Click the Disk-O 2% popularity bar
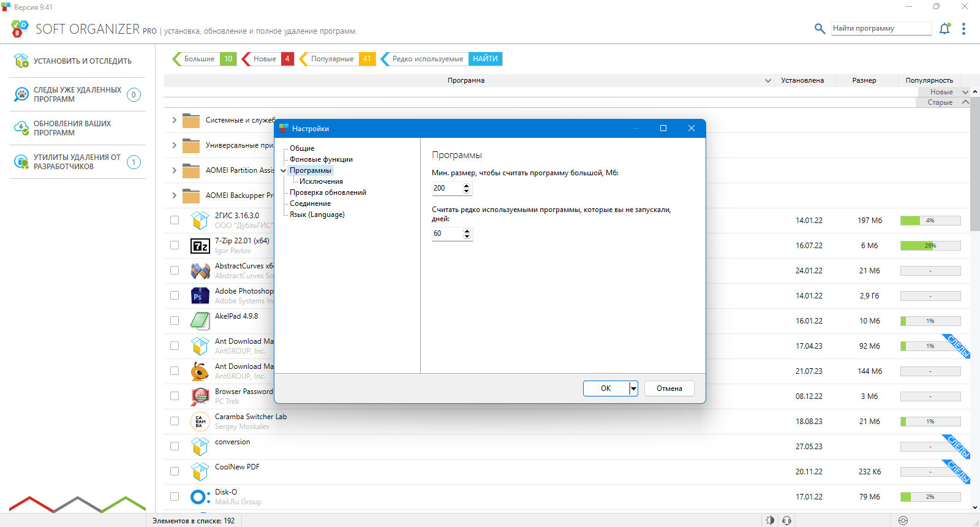 click(930, 497)
